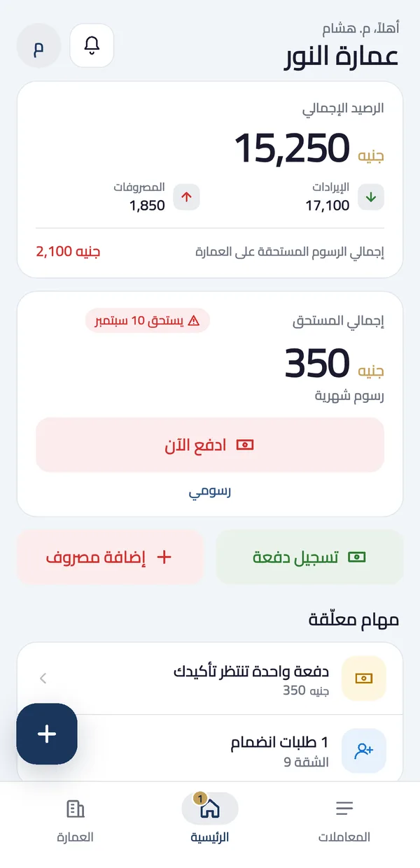Viewport: 420px width, 868px height.
Task: Select الرئيسية home tab
Action: click(x=210, y=818)
